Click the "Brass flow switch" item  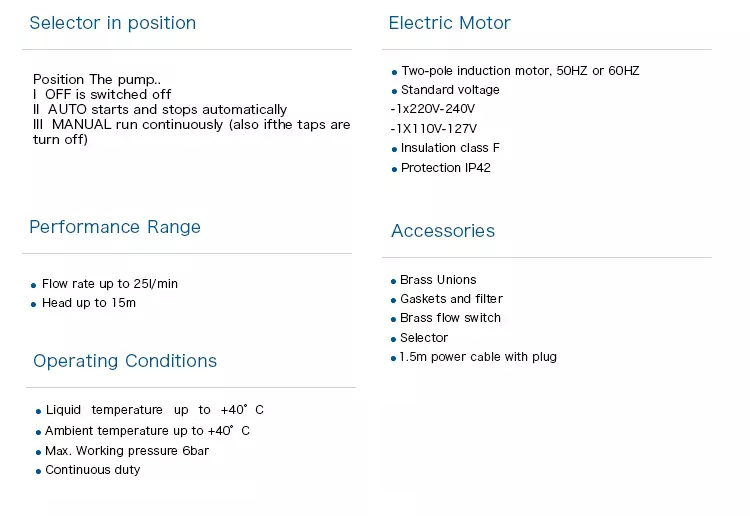pos(450,318)
